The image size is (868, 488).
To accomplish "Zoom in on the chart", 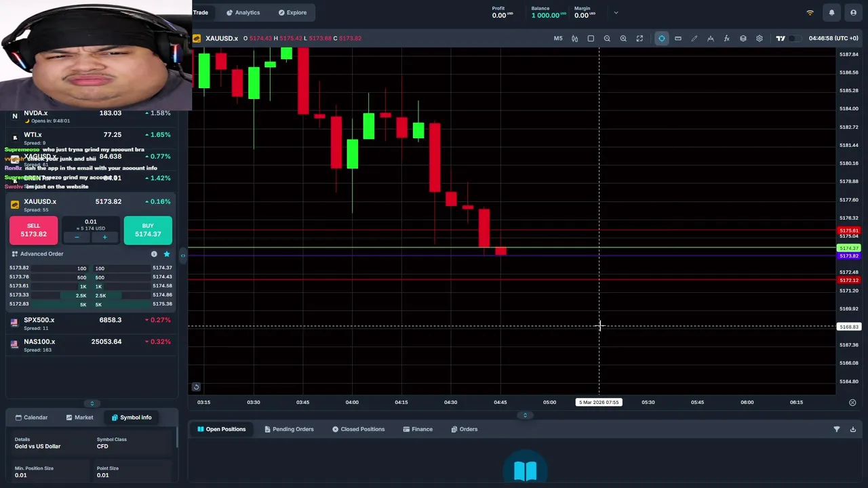I will click(x=623, y=39).
